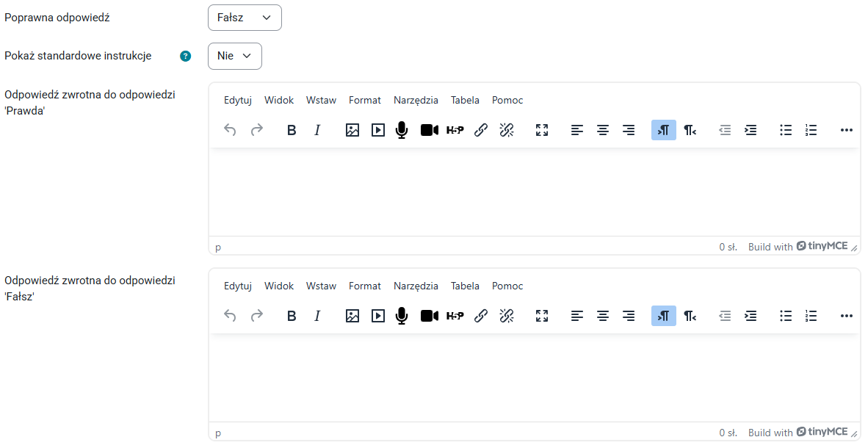Click the tinyMCE link in 'Prawda' editor
Image resolution: width=868 pixels, height=448 pixels.
[822, 247]
